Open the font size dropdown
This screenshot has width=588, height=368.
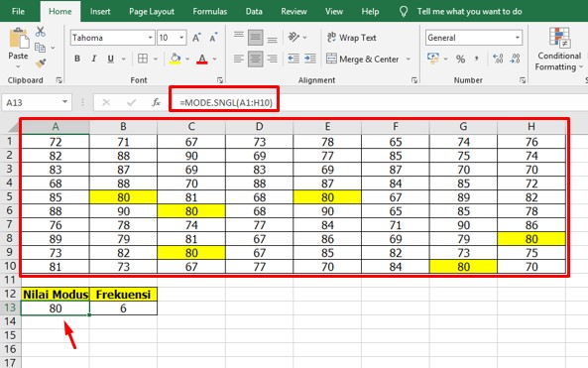[x=181, y=38]
